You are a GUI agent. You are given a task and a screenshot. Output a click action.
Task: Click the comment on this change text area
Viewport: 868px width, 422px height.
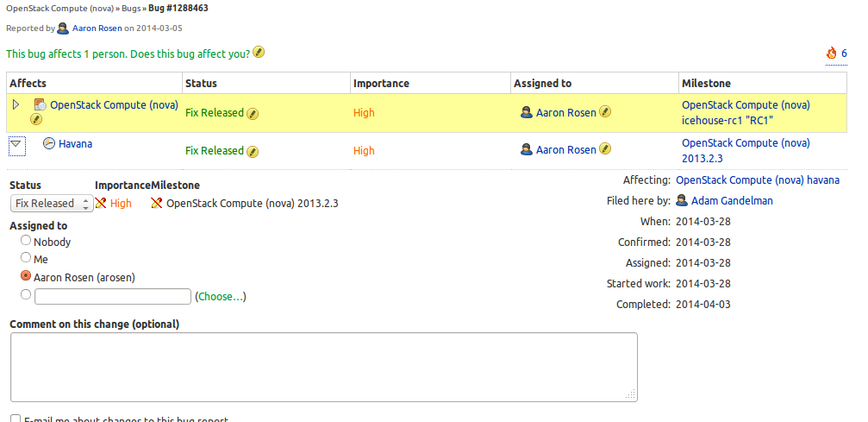coord(324,367)
